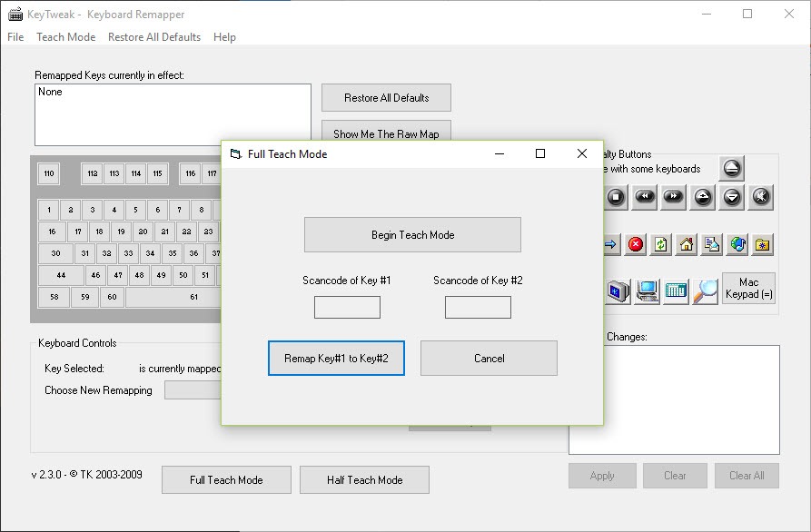Viewport: 811px width, 532px height.
Task: Select the Favorites star folder button
Action: click(x=762, y=244)
